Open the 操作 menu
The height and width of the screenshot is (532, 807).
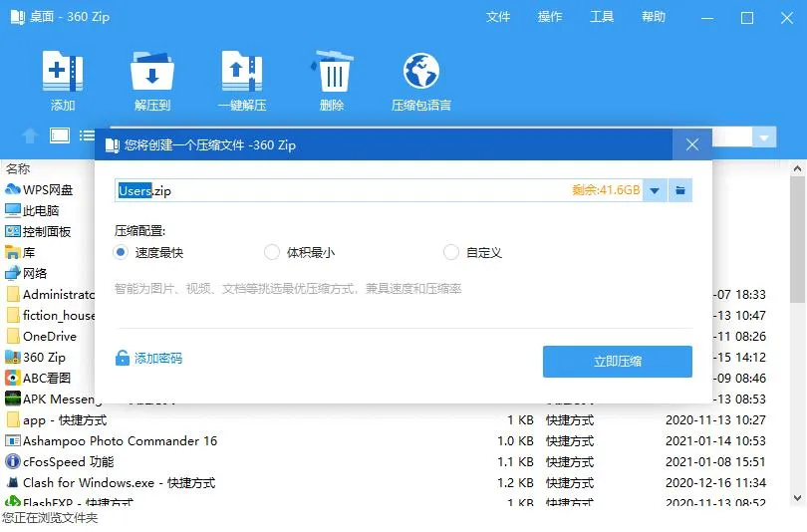tap(550, 17)
